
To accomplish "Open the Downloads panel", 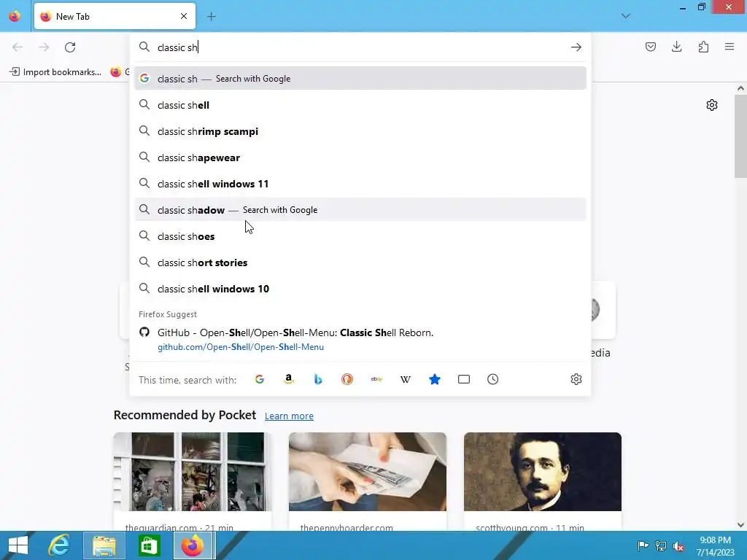I will coord(676,47).
